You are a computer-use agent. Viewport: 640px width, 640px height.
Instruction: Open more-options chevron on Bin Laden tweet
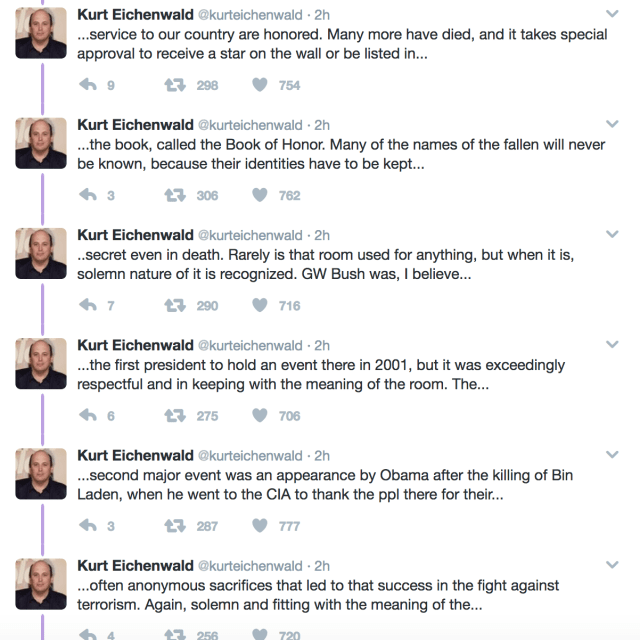(612, 454)
